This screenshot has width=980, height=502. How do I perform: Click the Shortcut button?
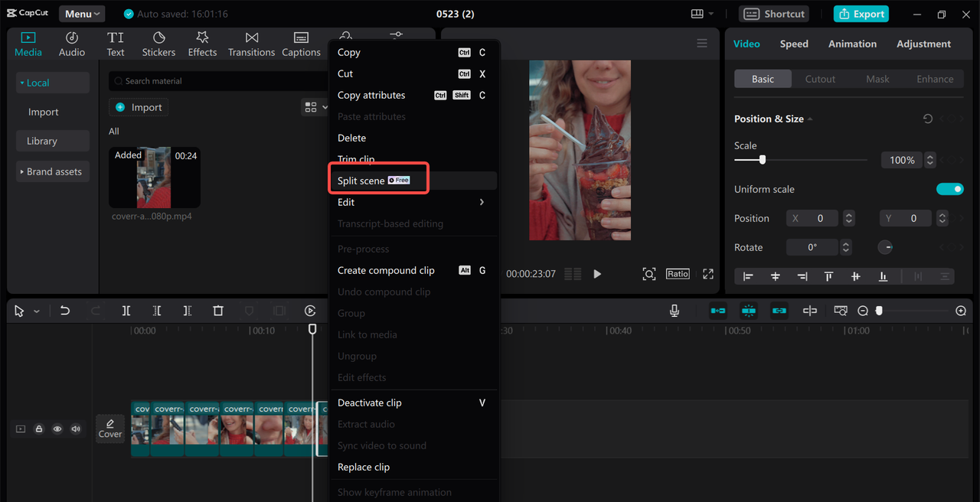tap(774, 14)
